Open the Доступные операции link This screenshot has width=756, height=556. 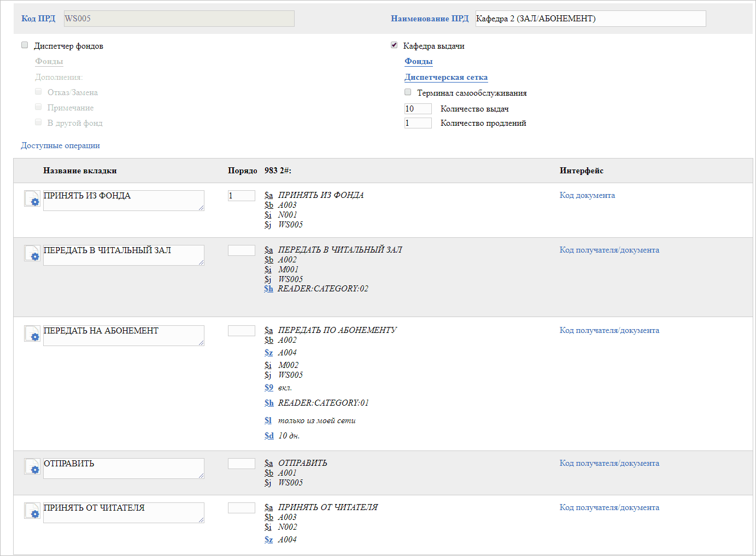click(x=60, y=145)
